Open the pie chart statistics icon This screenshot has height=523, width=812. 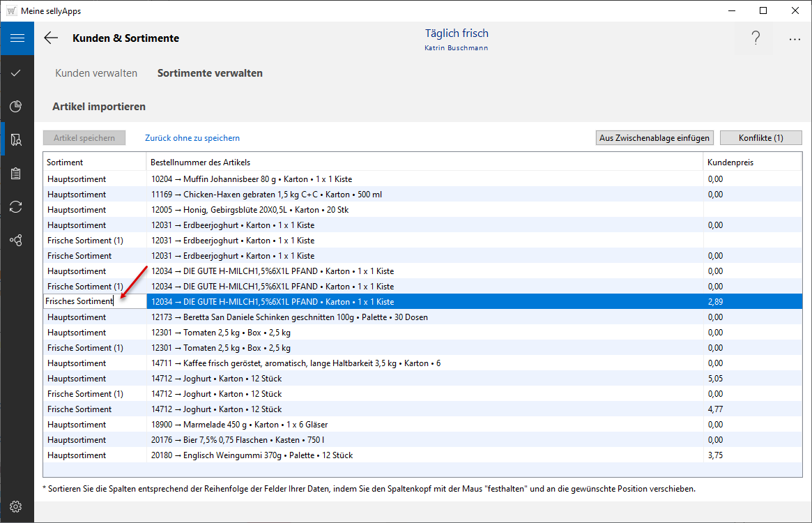[x=17, y=106]
